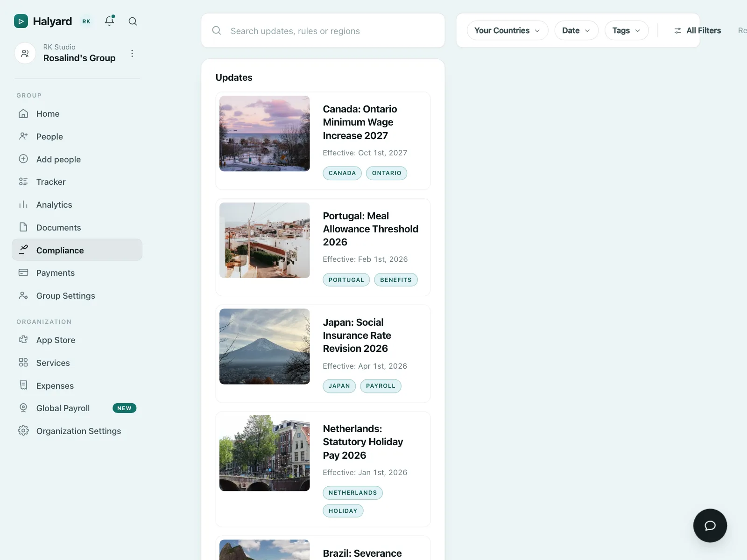
Task: Click the People icon in sidebar
Action: tap(23, 136)
